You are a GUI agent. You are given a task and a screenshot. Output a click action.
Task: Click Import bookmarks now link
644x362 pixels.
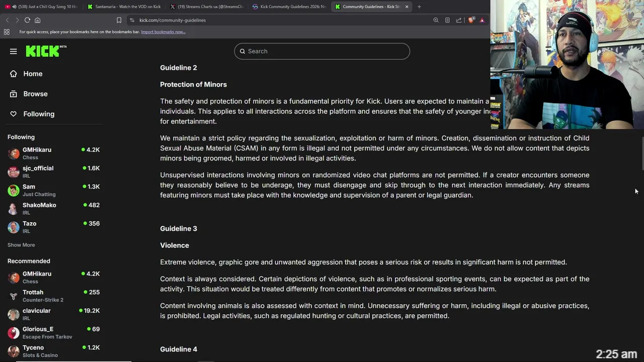(163, 32)
